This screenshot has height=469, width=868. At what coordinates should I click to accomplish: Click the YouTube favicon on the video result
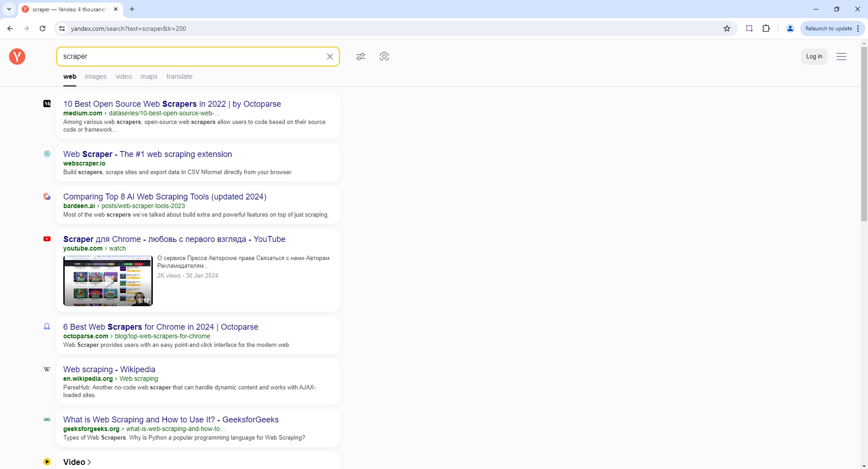[47, 239]
